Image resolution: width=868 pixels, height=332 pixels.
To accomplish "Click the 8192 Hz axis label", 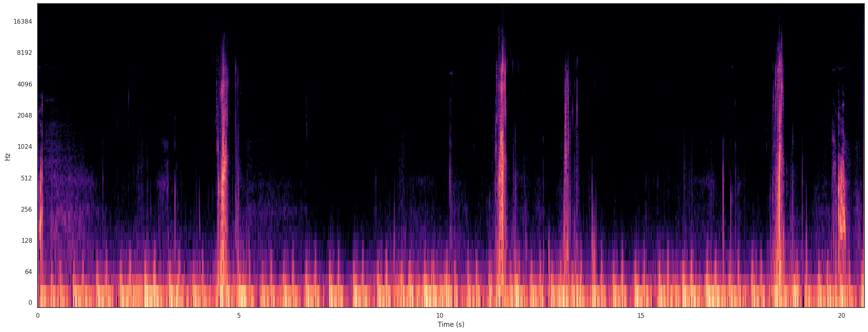I will tap(24, 53).
